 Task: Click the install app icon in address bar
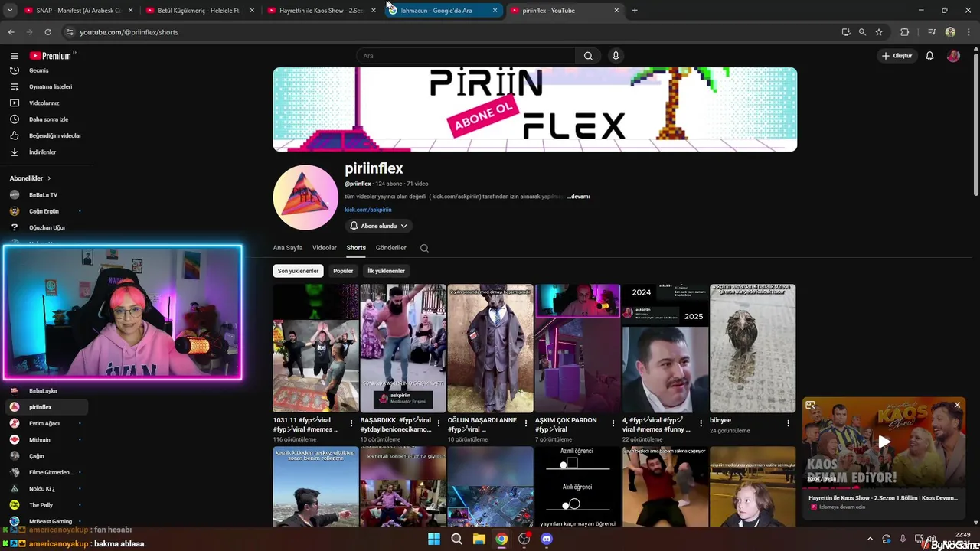[x=845, y=32]
